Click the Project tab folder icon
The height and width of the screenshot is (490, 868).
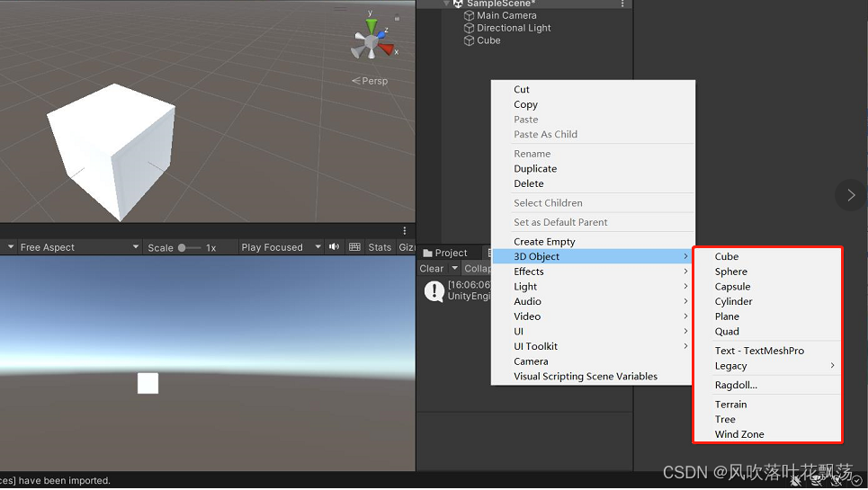tap(427, 253)
